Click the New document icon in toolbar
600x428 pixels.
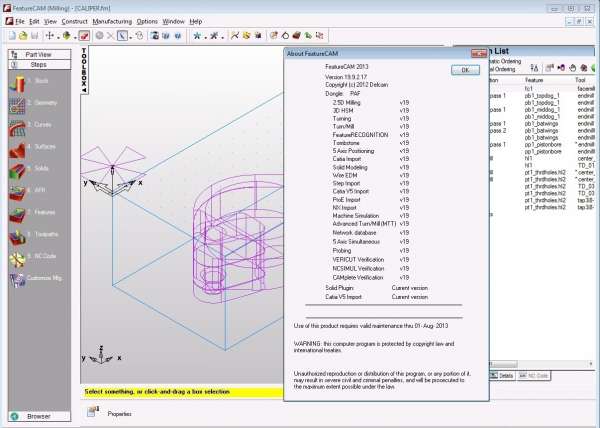click(x=12, y=36)
